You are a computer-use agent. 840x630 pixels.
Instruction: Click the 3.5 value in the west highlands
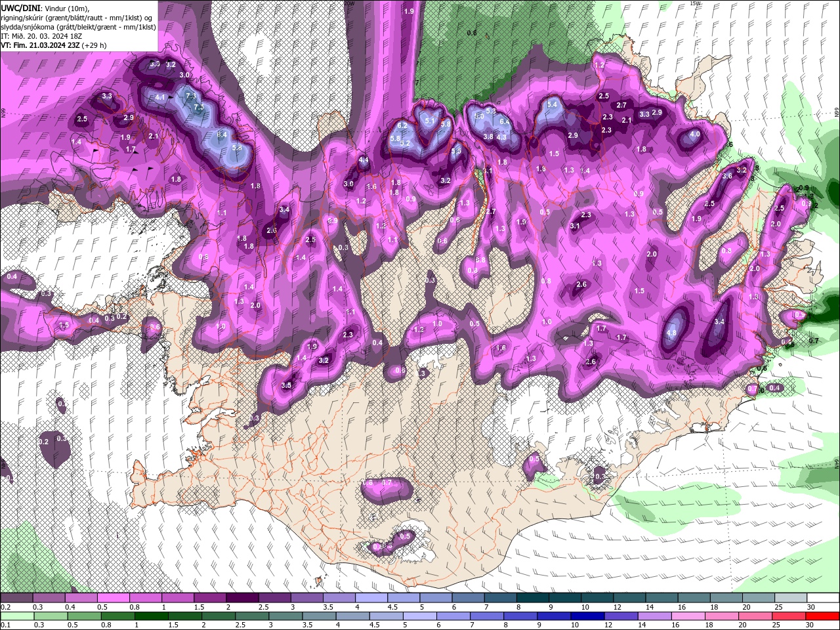(x=286, y=385)
